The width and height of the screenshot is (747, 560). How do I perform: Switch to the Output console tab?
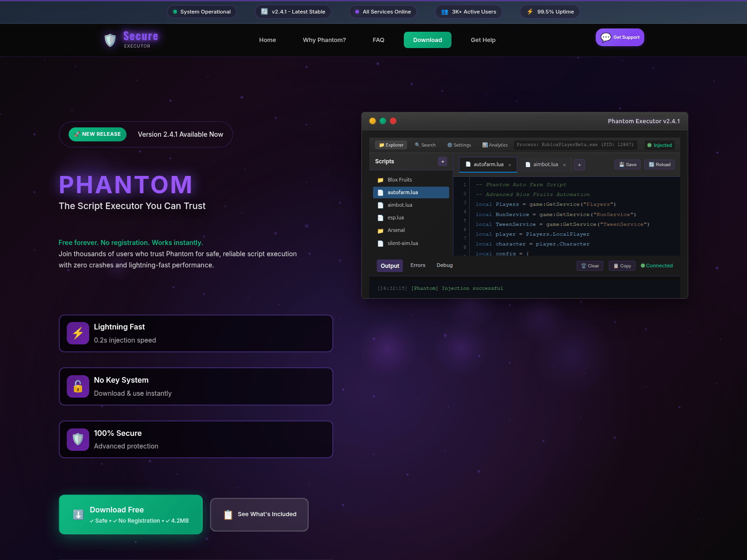tap(390, 266)
